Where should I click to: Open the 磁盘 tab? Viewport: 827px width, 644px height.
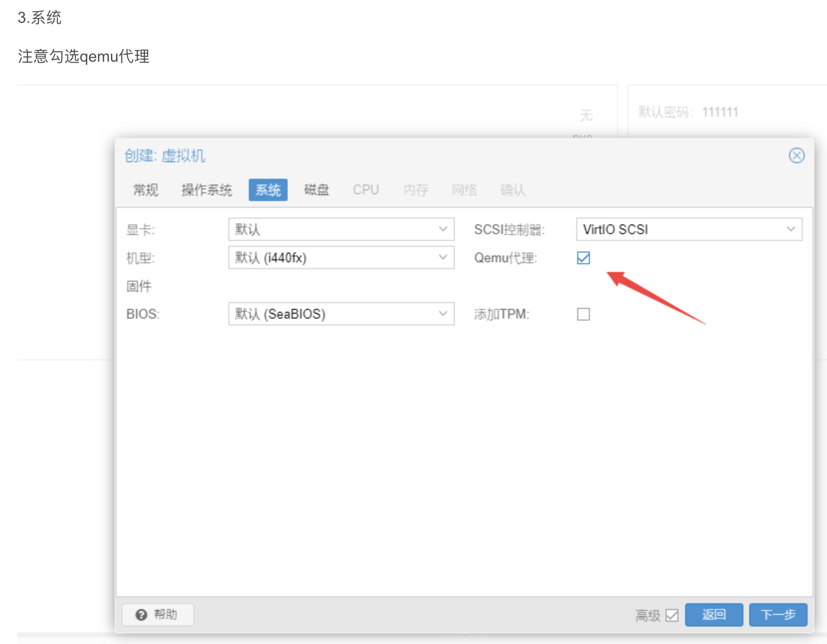click(316, 190)
